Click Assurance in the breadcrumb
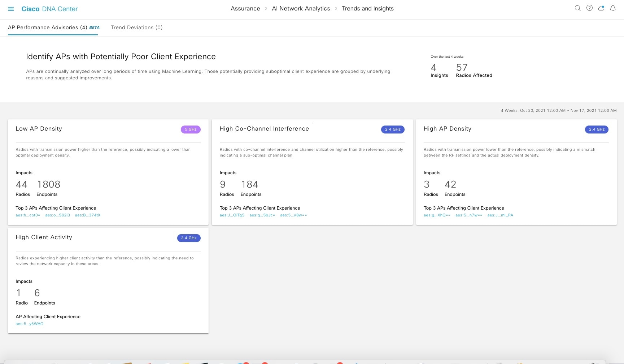Viewport: 624px width, 364px height. point(245,8)
